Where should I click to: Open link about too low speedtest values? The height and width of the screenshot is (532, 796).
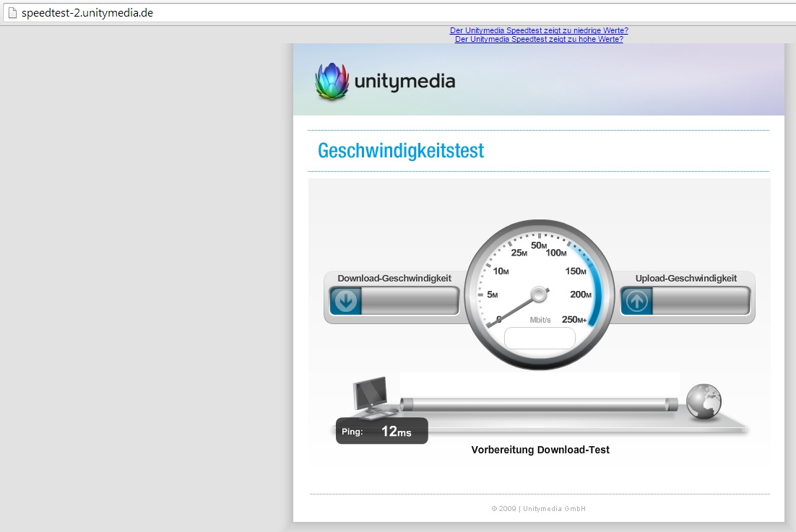click(539, 30)
